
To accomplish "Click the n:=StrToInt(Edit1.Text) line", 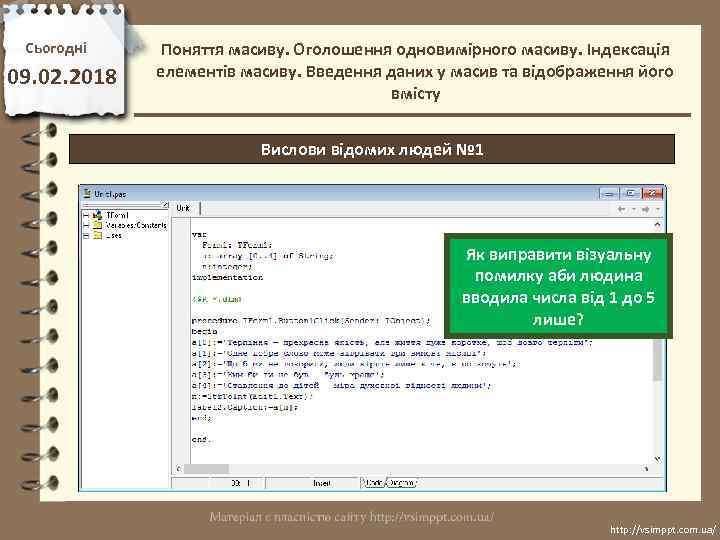I will pyautogui.click(x=252, y=396).
